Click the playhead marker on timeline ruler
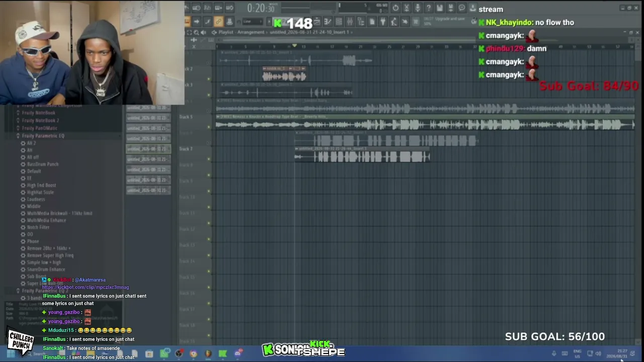The width and height of the screenshot is (644, 362). 295,46
